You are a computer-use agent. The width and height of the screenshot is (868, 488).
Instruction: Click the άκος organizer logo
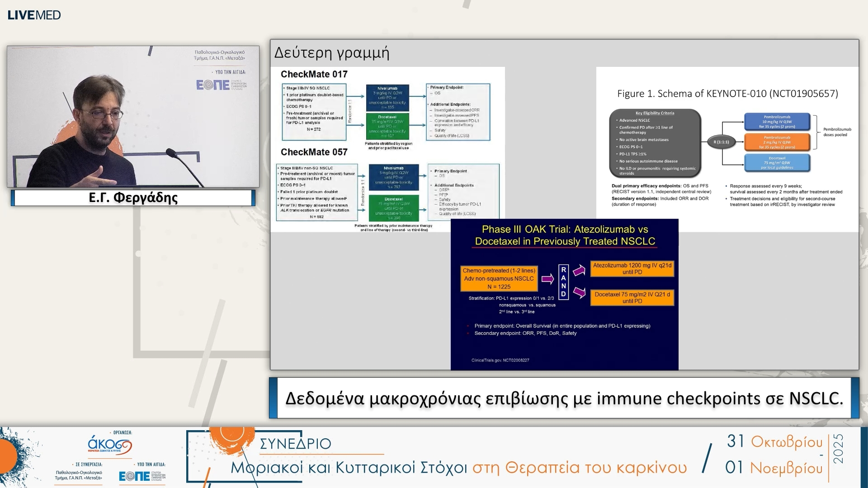point(109,445)
